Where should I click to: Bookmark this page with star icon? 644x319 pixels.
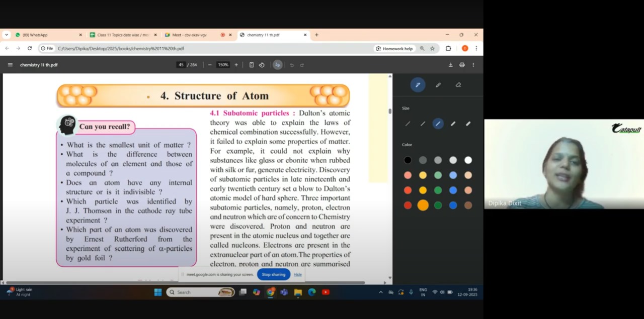pyautogui.click(x=432, y=49)
